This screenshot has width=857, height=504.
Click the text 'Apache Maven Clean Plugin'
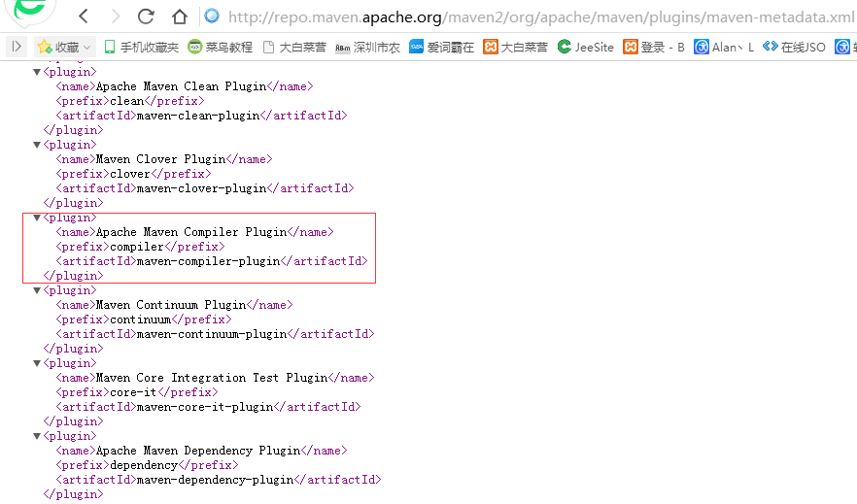[x=181, y=86]
